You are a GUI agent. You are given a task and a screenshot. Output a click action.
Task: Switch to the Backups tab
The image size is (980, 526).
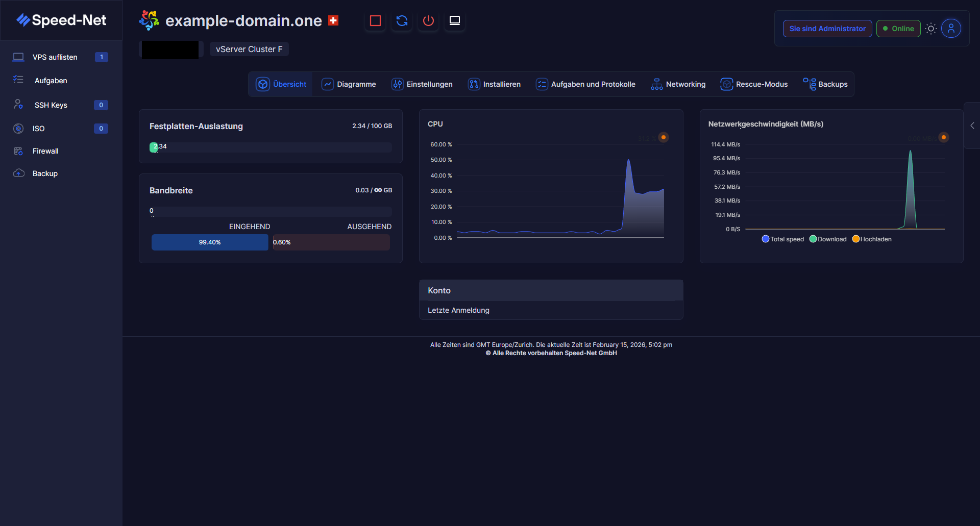click(825, 84)
